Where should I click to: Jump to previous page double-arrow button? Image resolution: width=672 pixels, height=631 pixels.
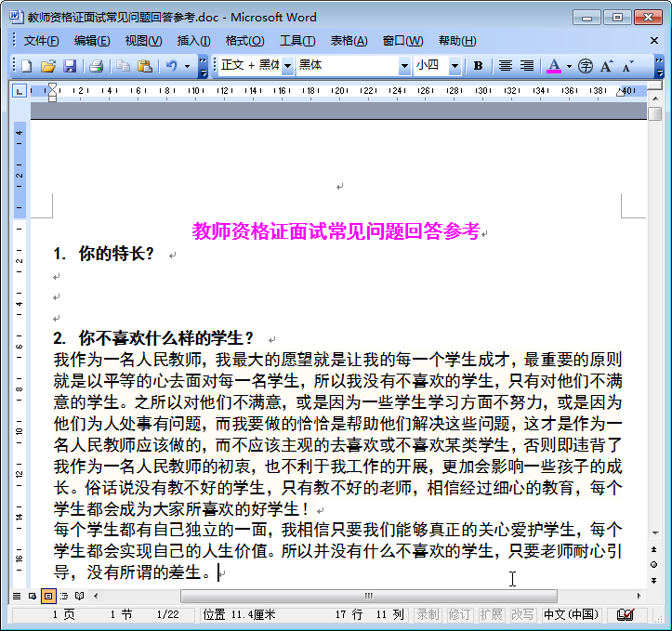pyautogui.click(x=654, y=549)
